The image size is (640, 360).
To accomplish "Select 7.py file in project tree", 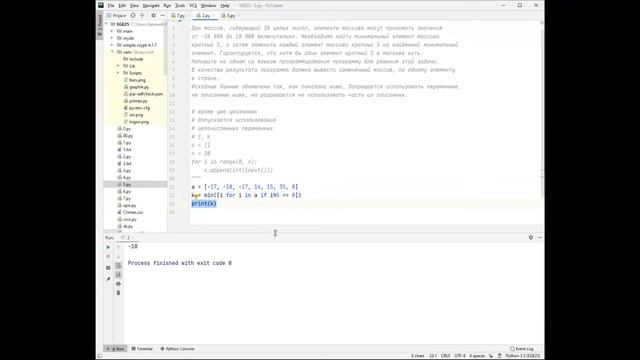I will [x=124, y=198].
